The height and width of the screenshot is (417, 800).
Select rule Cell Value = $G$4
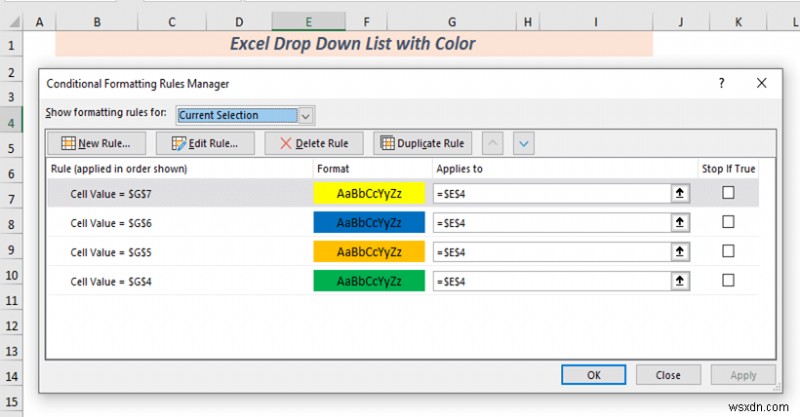click(111, 282)
